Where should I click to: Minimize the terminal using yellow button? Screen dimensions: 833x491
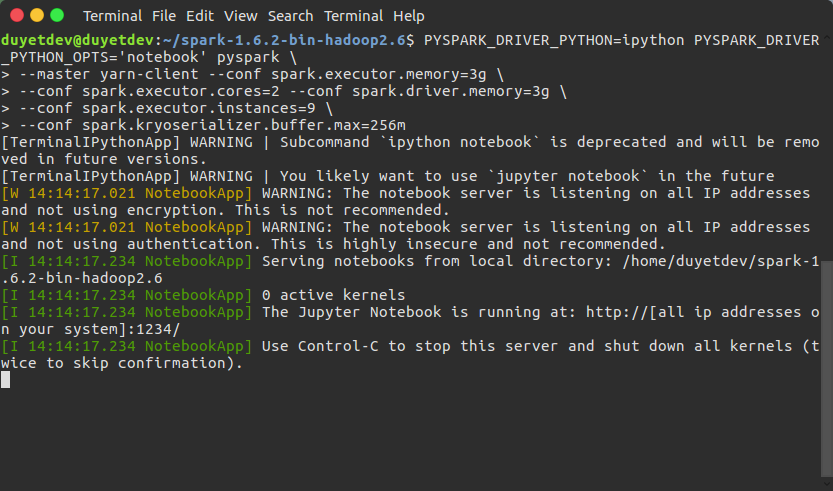tap(37, 15)
